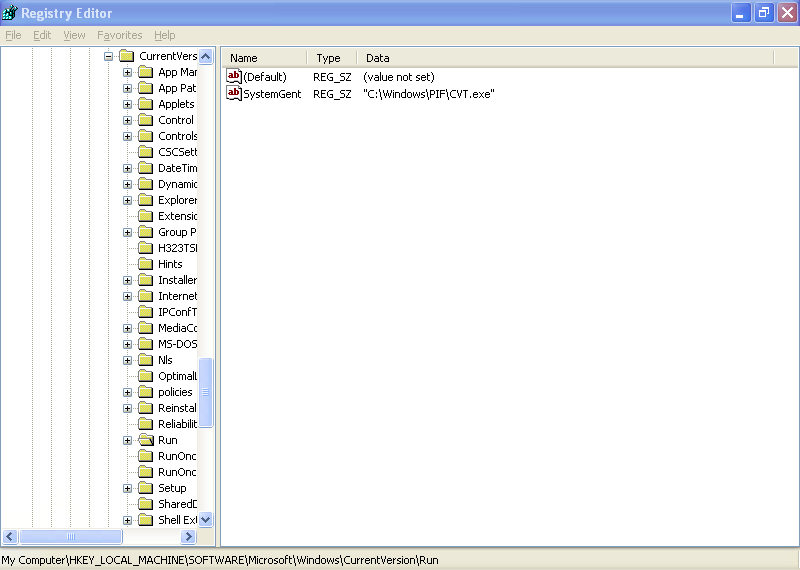This screenshot has width=800, height=570.
Task: Sort values by the Name column header
Action: pos(264,58)
